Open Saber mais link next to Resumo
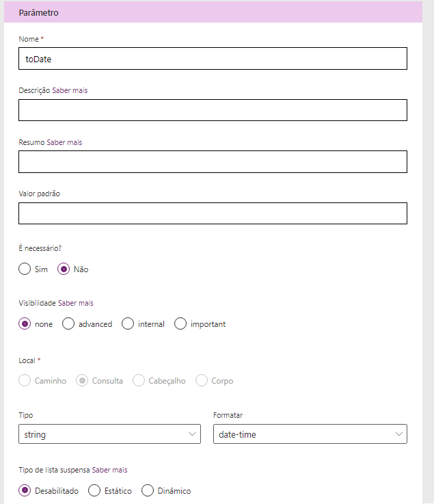Image resolution: width=434 pixels, height=504 pixels. (64, 142)
